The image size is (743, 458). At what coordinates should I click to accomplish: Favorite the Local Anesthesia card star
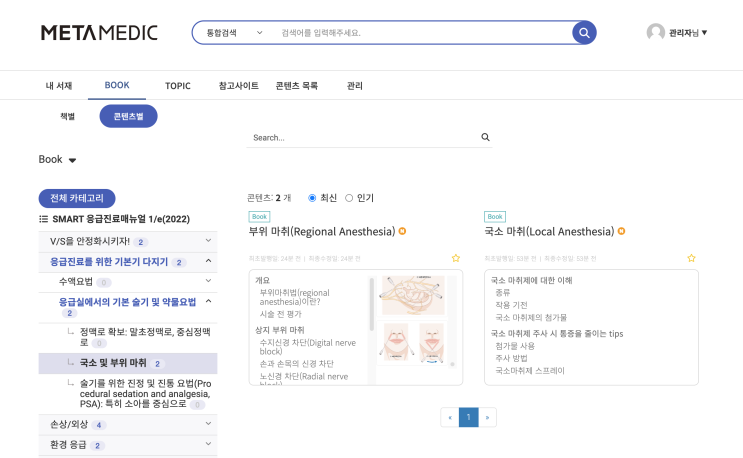coord(691,258)
